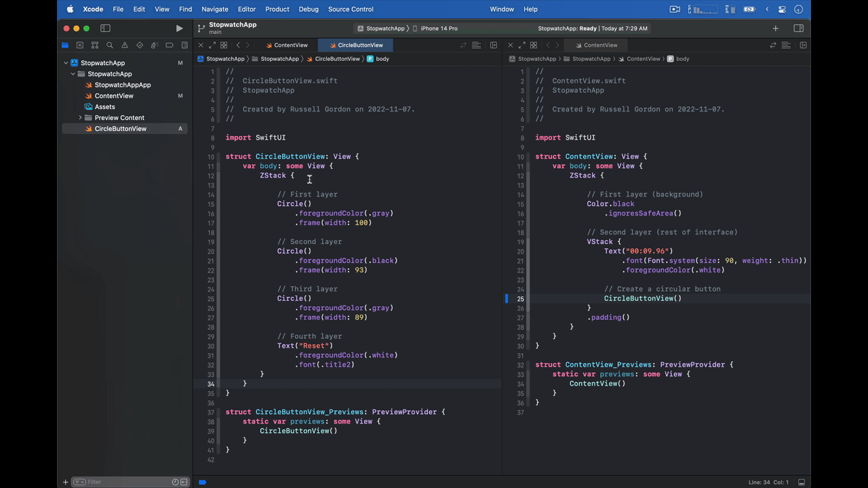Select the Symbol navigator icon
This screenshot has height=488, width=868.
pyautogui.click(x=94, y=45)
